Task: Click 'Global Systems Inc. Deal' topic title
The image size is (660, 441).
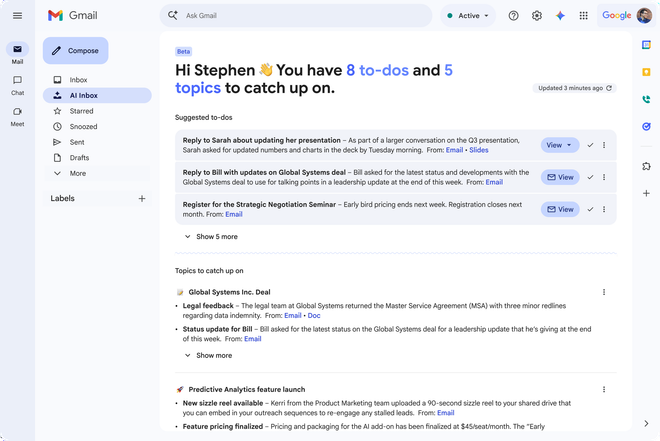Action: [229, 292]
